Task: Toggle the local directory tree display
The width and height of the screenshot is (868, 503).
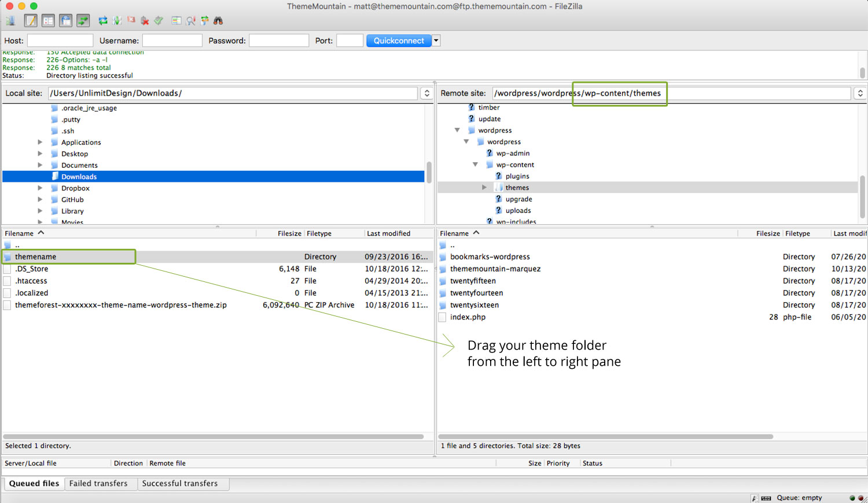Action: pos(48,21)
